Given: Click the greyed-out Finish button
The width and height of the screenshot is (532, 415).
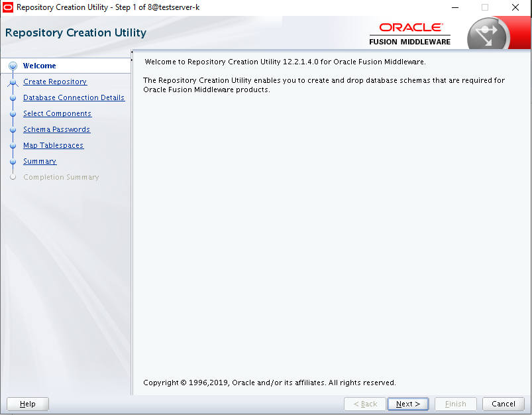Looking at the screenshot, I should pyautogui.click(x=456, y=404).
